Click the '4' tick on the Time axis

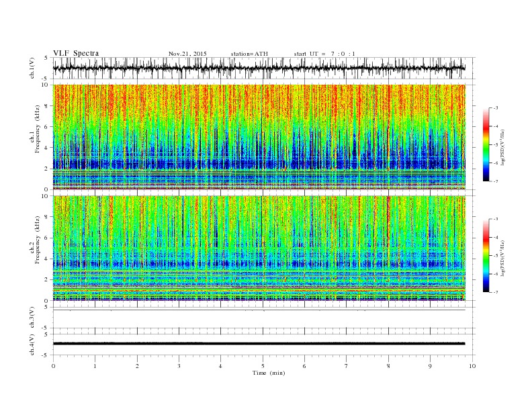tap(220, 366)
